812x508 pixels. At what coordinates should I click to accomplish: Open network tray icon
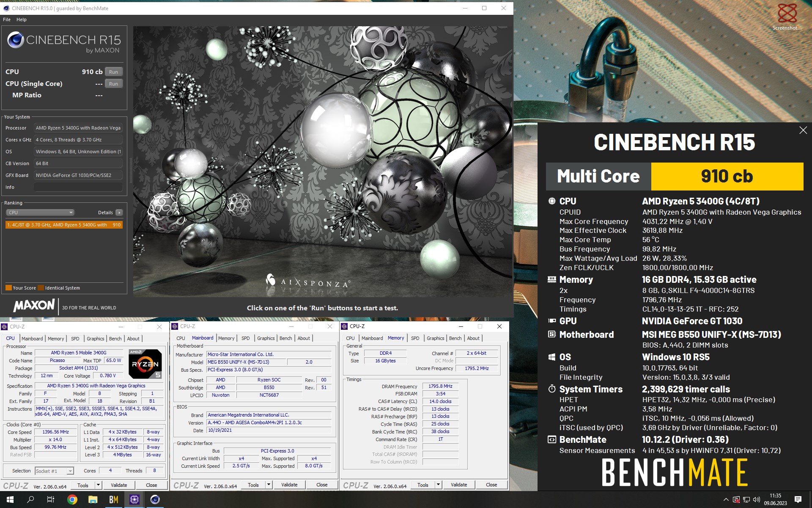tap(746, 500)
